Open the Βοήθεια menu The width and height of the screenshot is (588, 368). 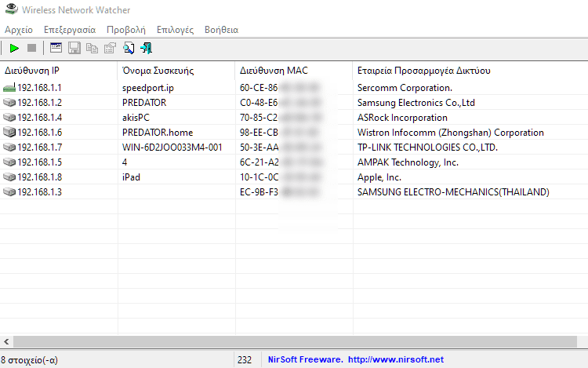point(221,30)
